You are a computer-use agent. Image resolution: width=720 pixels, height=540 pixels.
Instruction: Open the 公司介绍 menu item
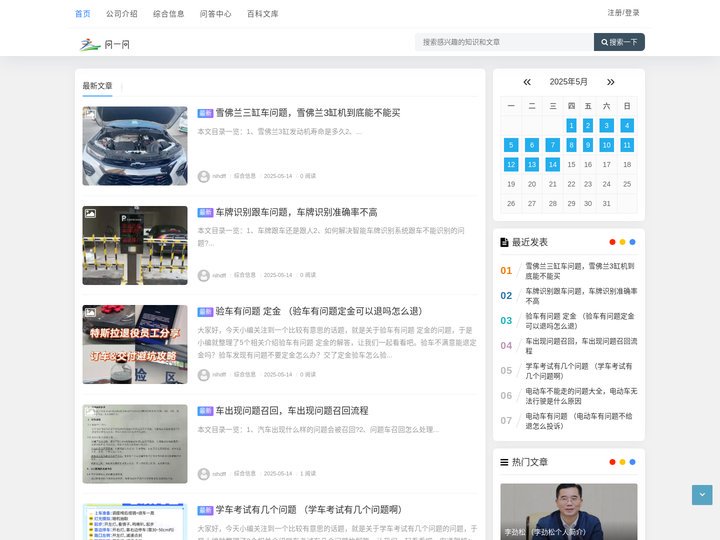pyautogui.click(x=122, y=14)
